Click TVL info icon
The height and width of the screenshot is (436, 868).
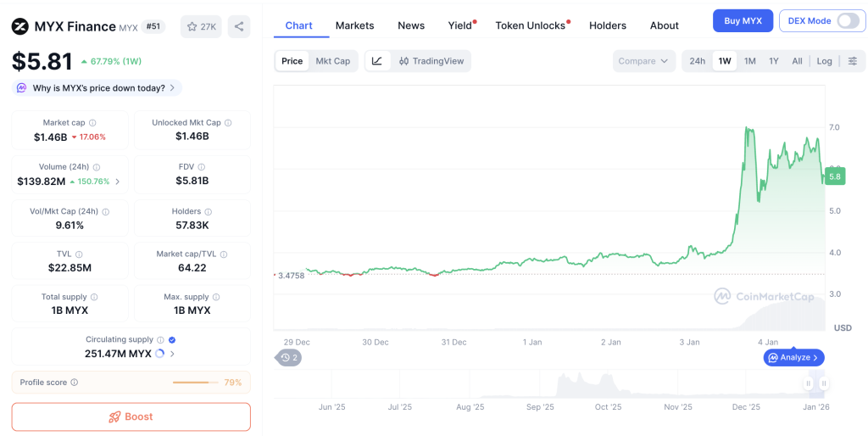tap(79, 254)
